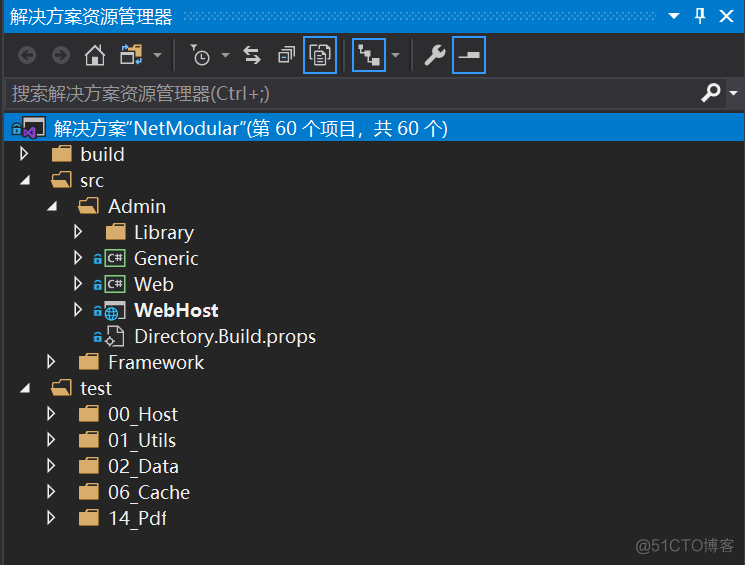
Task: Expand the Framework folder
Action: point(51,362)
